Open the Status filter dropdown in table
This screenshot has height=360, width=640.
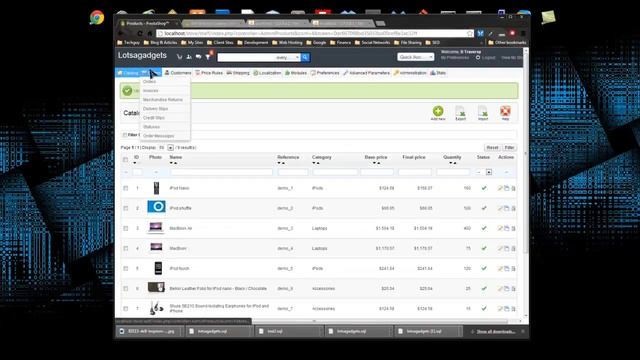(489, 172)
